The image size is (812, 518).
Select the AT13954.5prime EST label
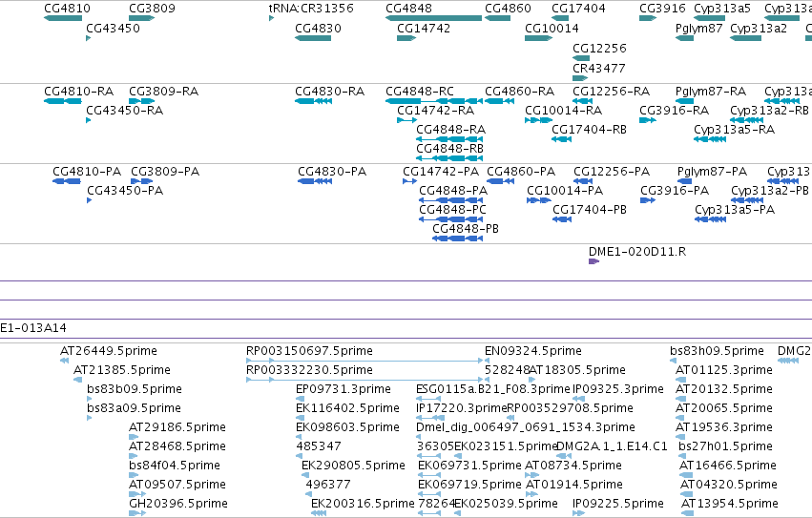point(729,504)
